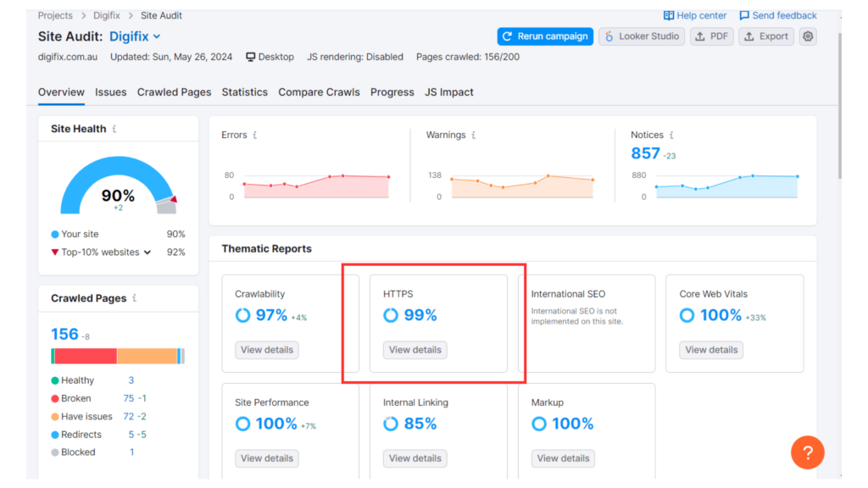Go to Digifix breadcrumb
Image resolution: width=868 pixels, height=488 pixels.
(x=106, y=15)
